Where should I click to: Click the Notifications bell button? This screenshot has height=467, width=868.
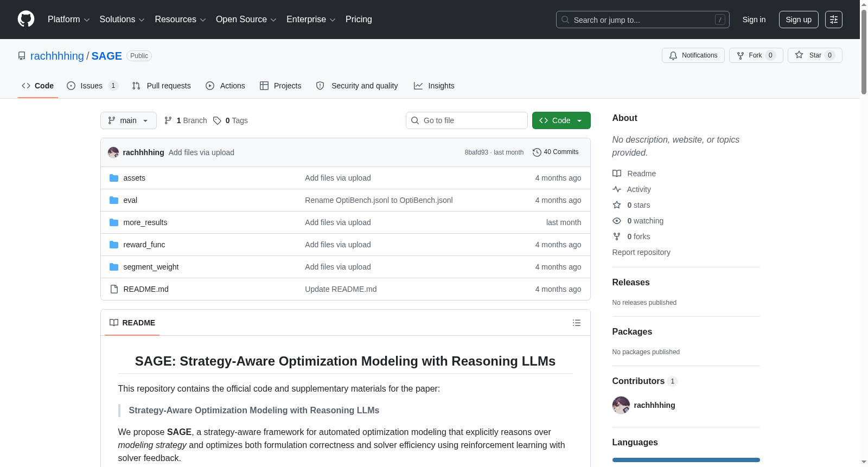point(693,55)
